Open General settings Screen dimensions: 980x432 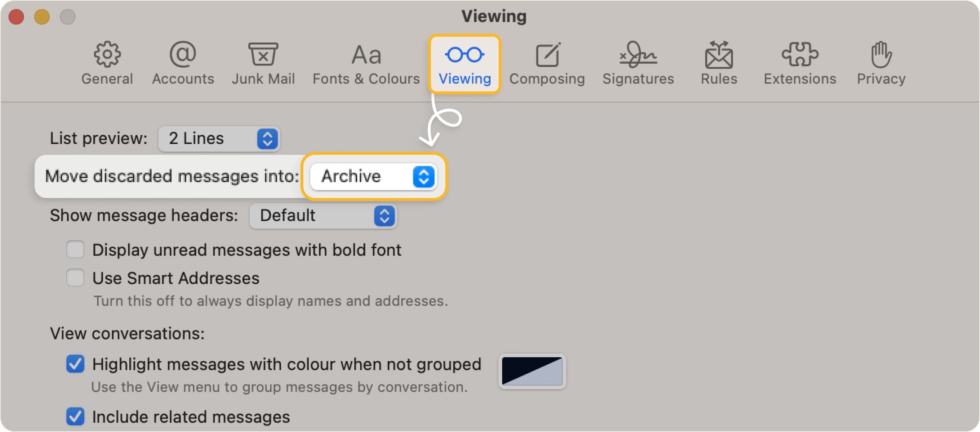coord(107,61)
